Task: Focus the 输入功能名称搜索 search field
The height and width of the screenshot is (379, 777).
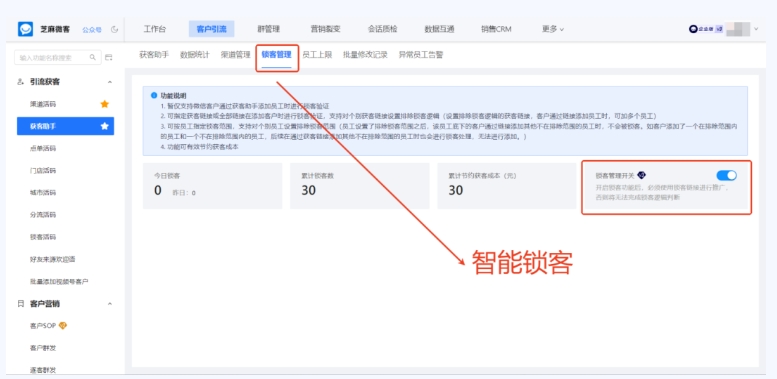Action: point(57,57)
